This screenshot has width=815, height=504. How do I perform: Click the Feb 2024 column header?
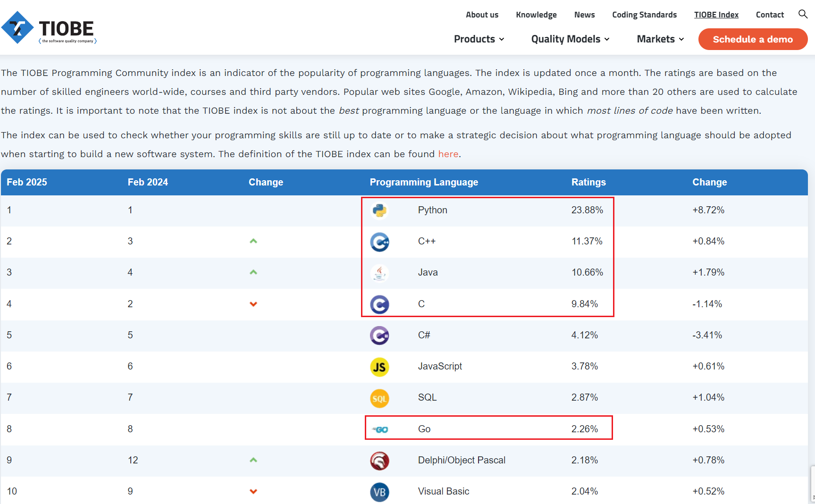tap(148, 182)
